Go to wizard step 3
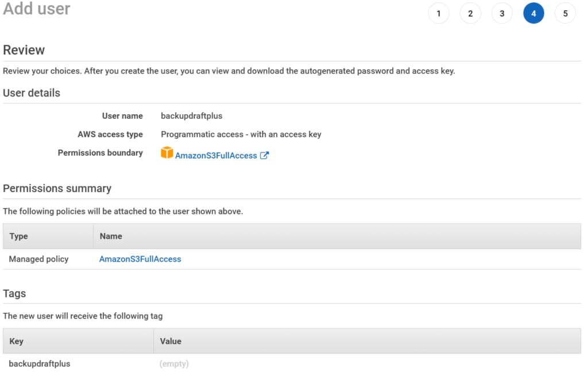The height and width of the screenshot is (373, 588). 502,14
